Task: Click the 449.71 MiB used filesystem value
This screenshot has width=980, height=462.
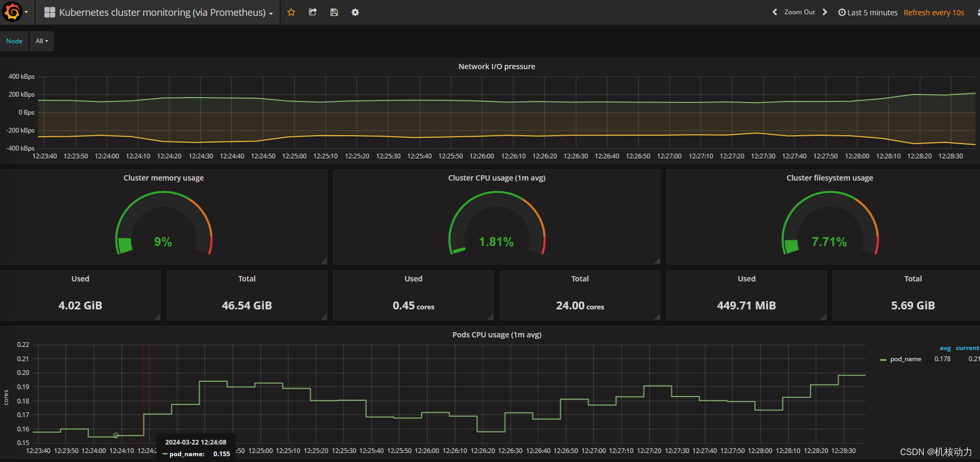Action: [x=747, y=306]
